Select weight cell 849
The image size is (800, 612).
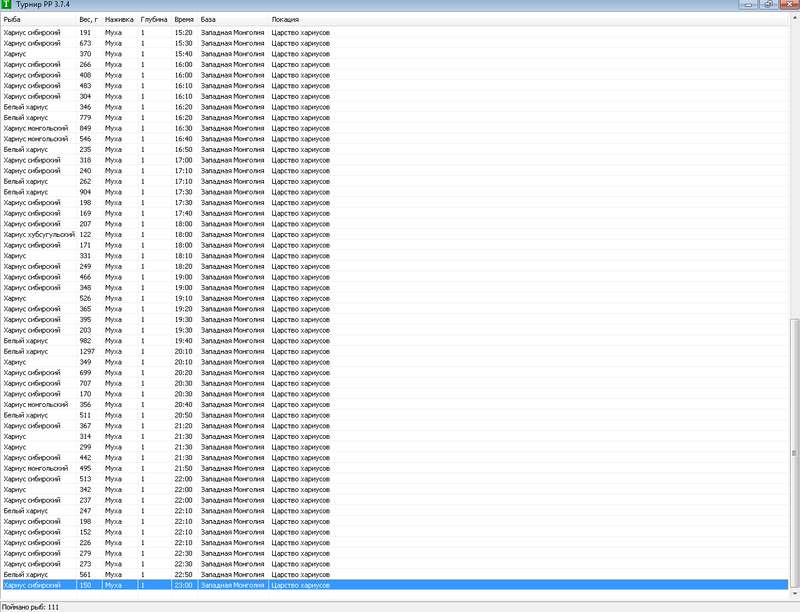click(x=85, y=128)
